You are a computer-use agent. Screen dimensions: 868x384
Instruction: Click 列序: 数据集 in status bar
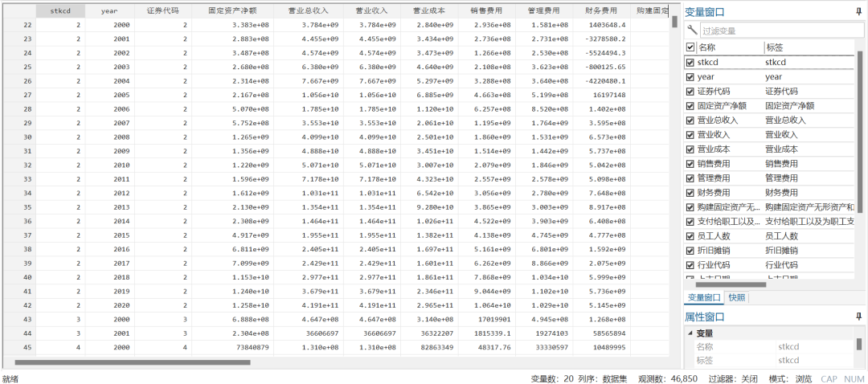tap(602, 378)
